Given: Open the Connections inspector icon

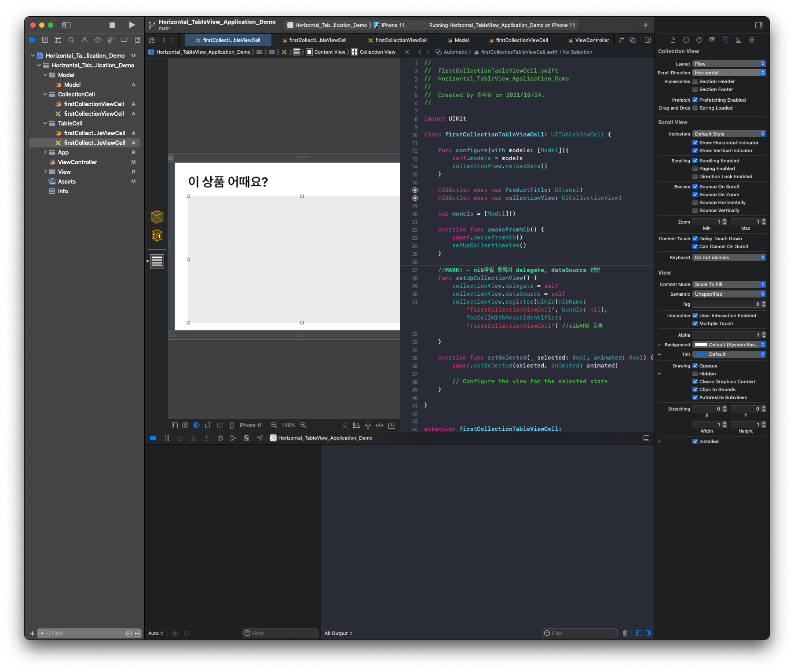Looking at the screenshot, I should click(x=752, y=40).
